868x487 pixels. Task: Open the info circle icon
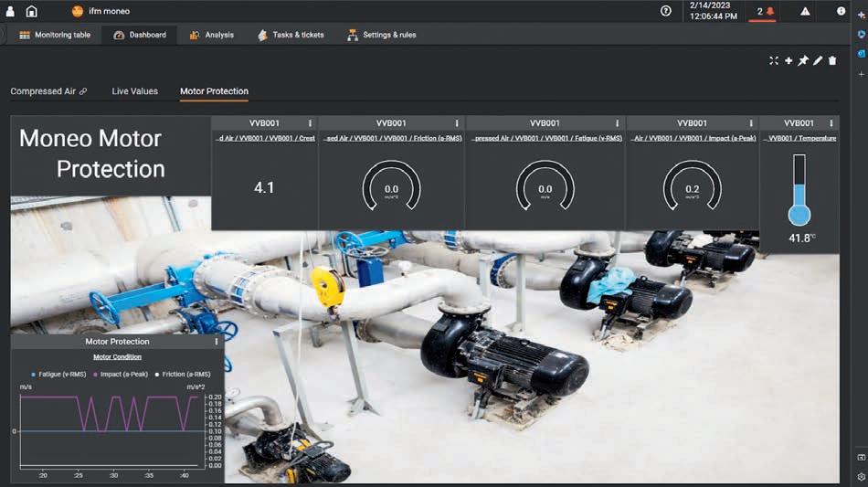coord(841,11)
